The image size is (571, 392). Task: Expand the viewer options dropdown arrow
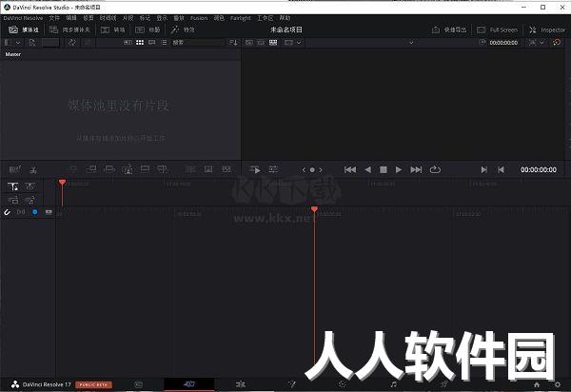click(541, 43)
